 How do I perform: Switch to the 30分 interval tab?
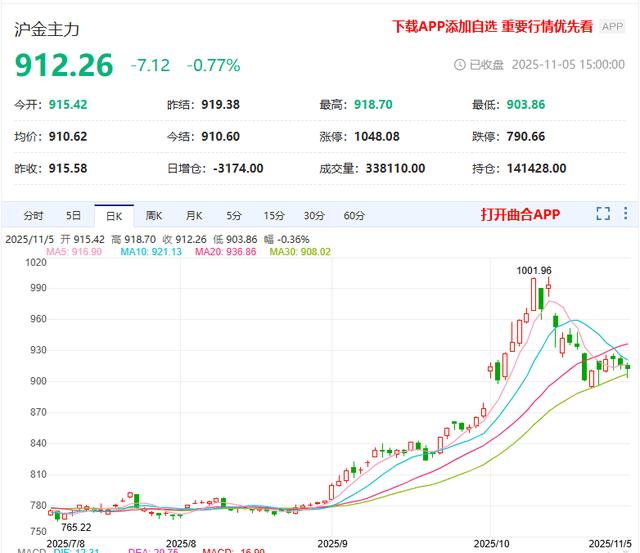click(x=314, y=215)
